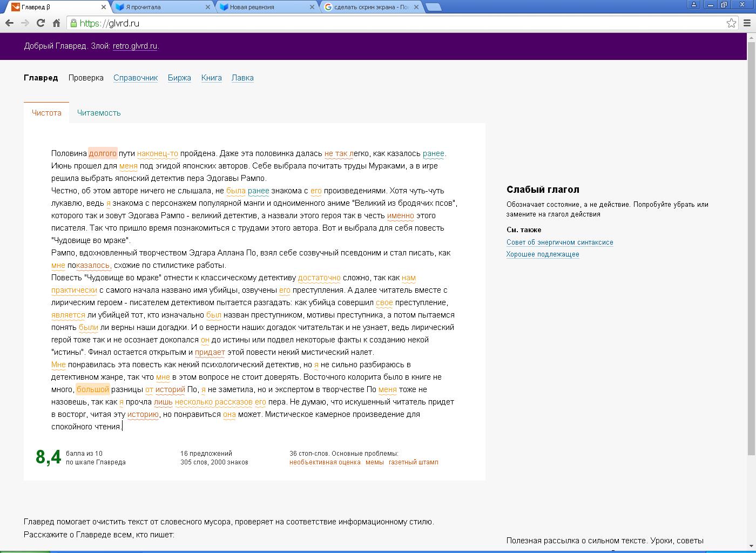Click the address bar URL field
756x553 pixels.
378,23
